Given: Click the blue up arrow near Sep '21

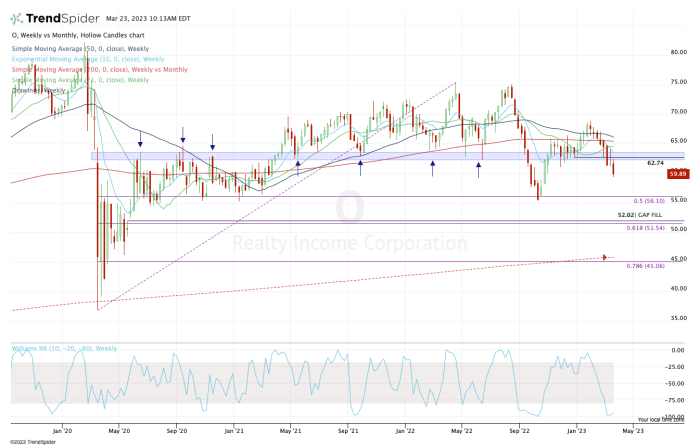Looking at the screenshot, I should click(360, 162).
